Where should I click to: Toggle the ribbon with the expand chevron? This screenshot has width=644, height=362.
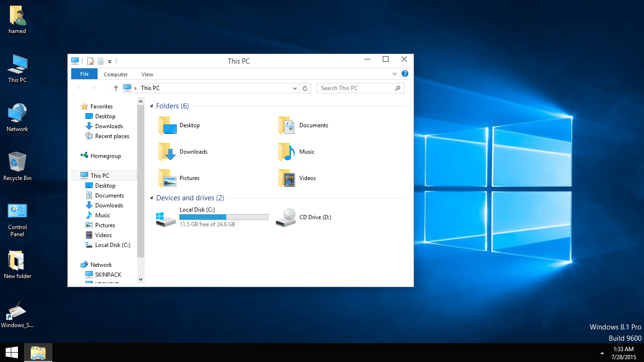pos(395,74)
